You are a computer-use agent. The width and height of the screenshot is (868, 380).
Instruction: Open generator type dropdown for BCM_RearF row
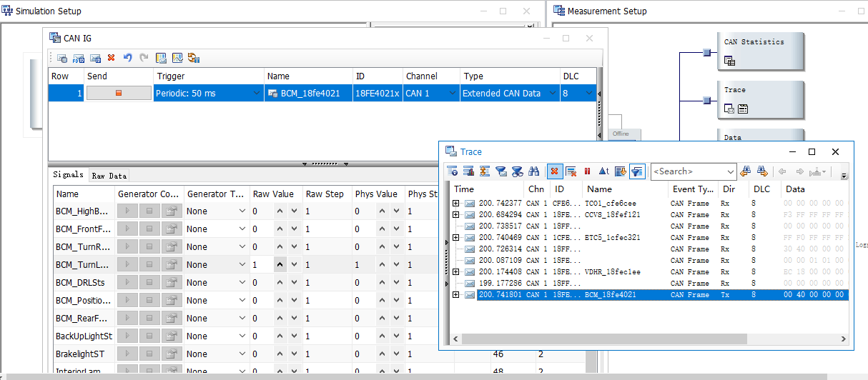pyautogui.click(x=243, y=319)
